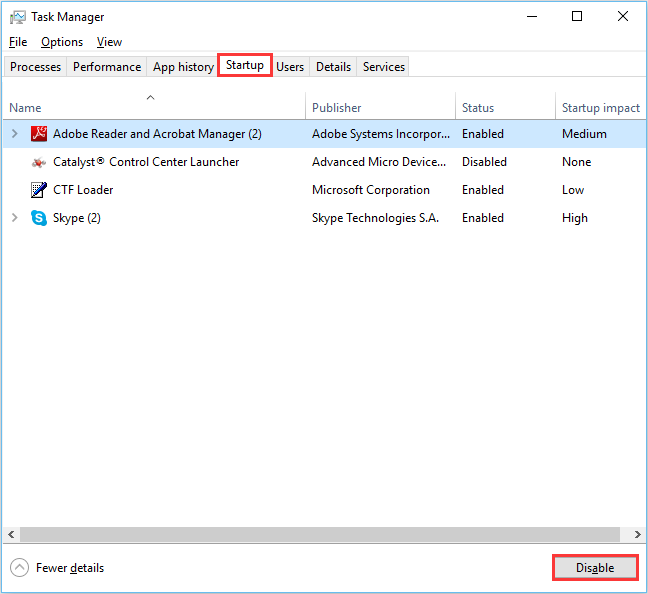Select the Adobe Reader and Acrobat Manager row
The height and width of the screenshot is (594, 648).
(324, 134)
